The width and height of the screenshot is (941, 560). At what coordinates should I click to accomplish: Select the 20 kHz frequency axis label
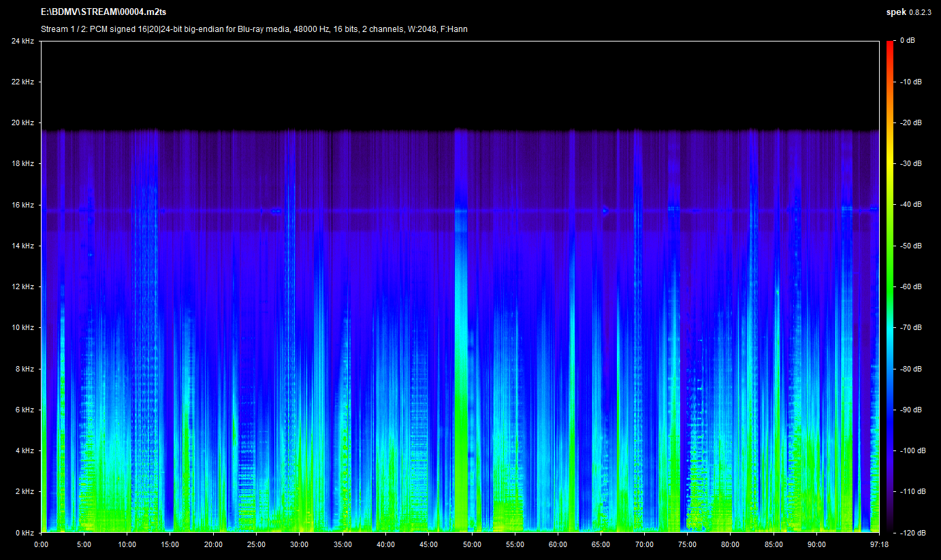22,123
